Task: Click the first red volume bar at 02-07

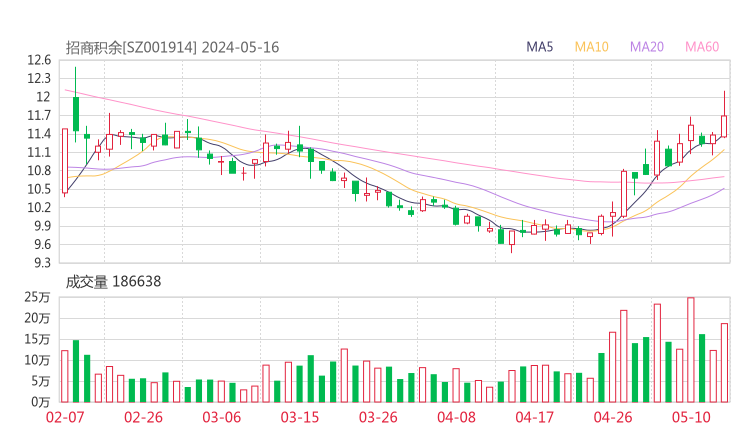Action: pos(65,376)
